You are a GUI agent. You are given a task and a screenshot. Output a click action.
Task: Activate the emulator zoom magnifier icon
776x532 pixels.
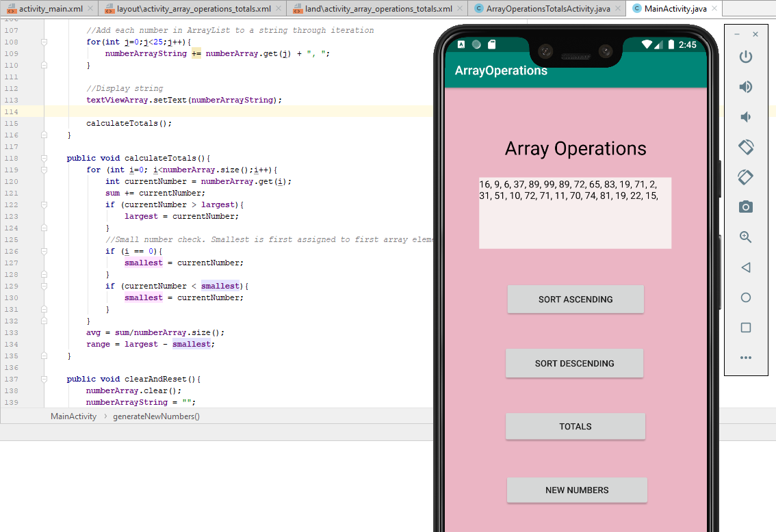(745, 237)
